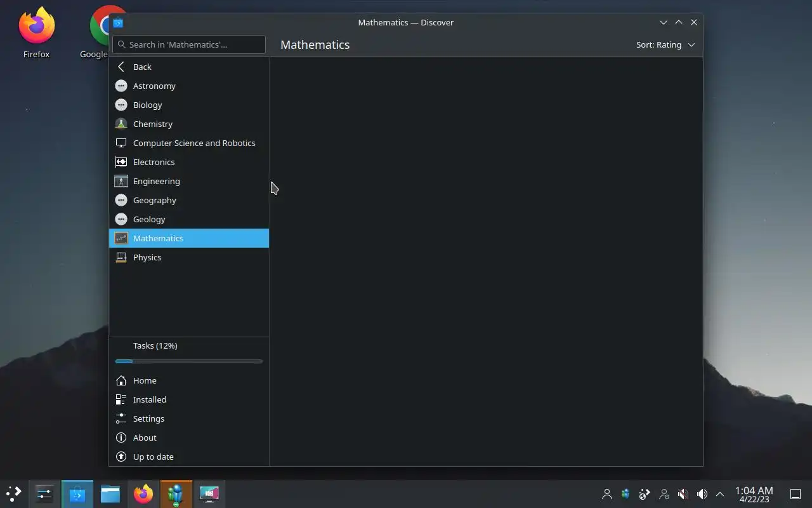Image resolution: width=812 pixels, height=508 pixels.
Task: Select the Astronomy category
Action: [x=189, y=86]
